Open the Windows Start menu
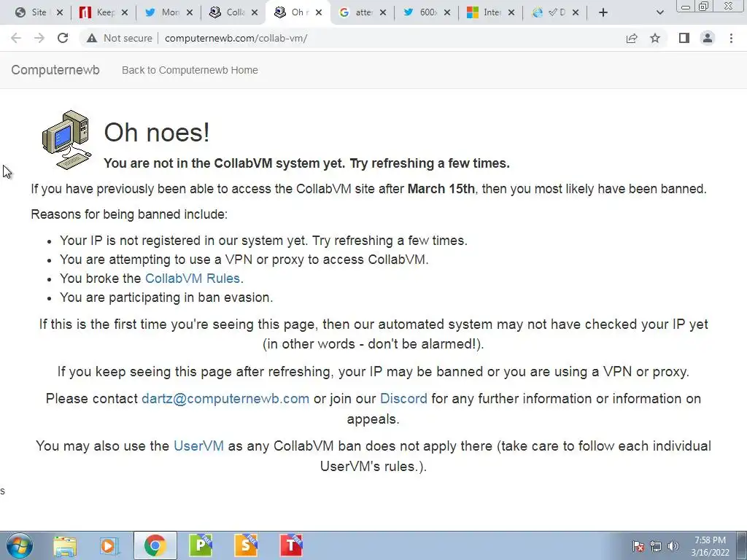Screen dimensions: 747x560 [19, 545]
